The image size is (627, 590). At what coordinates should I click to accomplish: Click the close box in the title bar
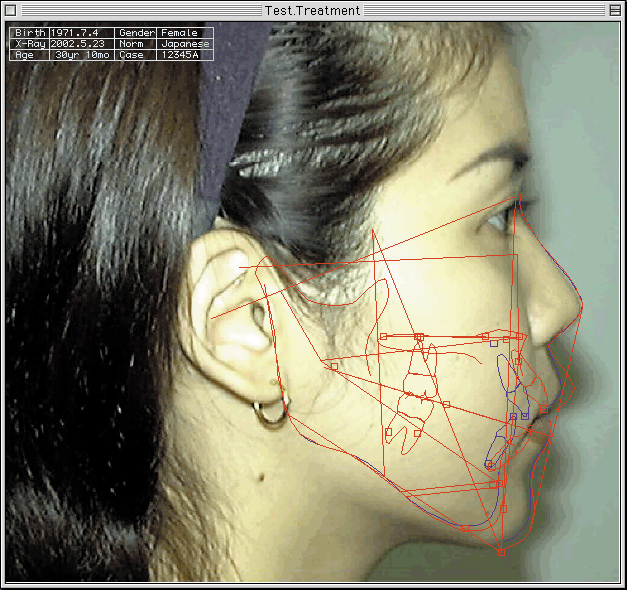[x=11, y=10]
